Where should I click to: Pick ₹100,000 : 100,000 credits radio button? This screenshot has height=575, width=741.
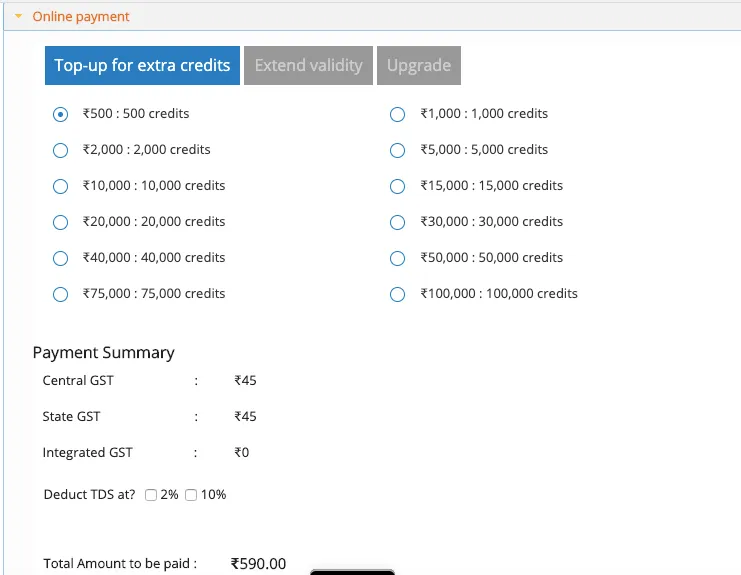point(397,294)
